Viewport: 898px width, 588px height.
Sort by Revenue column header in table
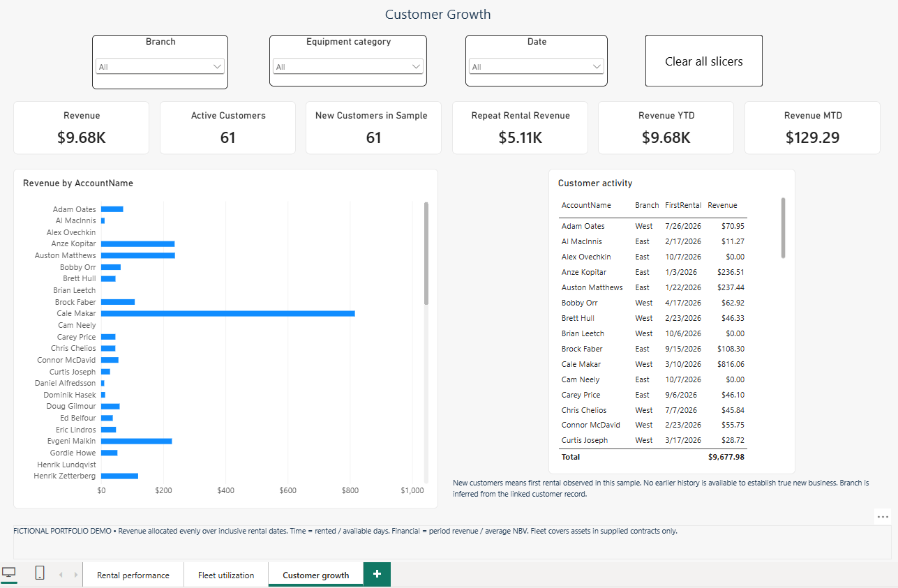pos(722,205)
